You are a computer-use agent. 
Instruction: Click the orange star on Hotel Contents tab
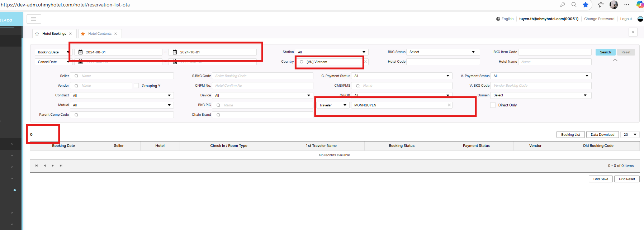(83, 34)
